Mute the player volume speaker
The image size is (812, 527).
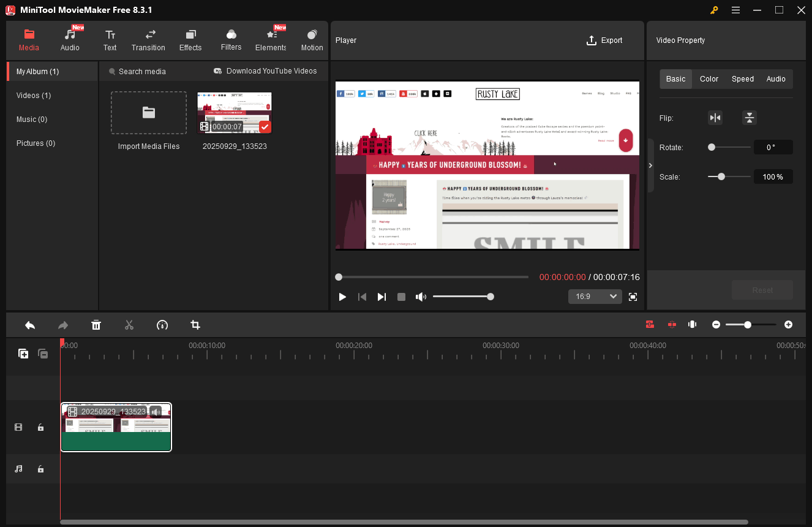pyautogui.click(x=421, y=297)
